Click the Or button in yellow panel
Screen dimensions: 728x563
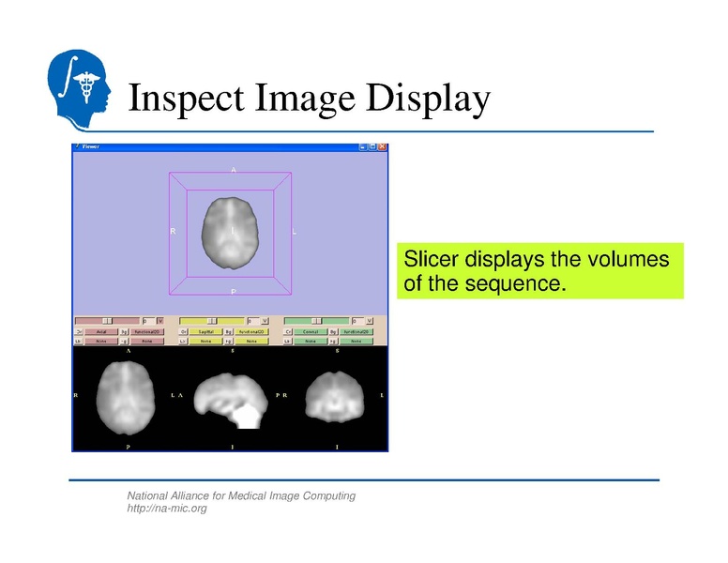pos(183,331)
